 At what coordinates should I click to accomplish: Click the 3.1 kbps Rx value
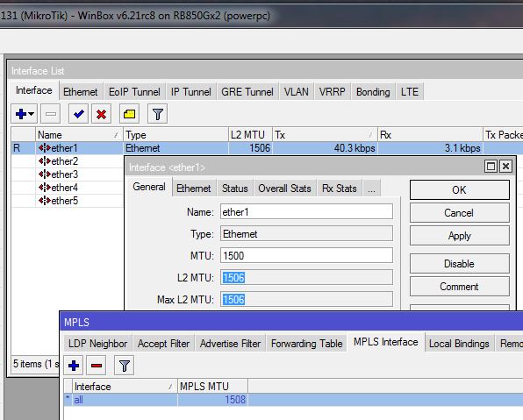462,148
